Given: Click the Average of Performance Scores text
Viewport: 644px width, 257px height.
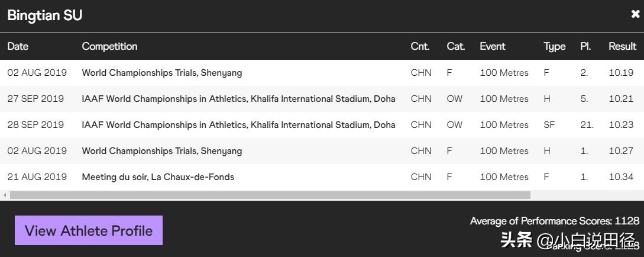Looking at the screenshot, I should tap(554, 221).
